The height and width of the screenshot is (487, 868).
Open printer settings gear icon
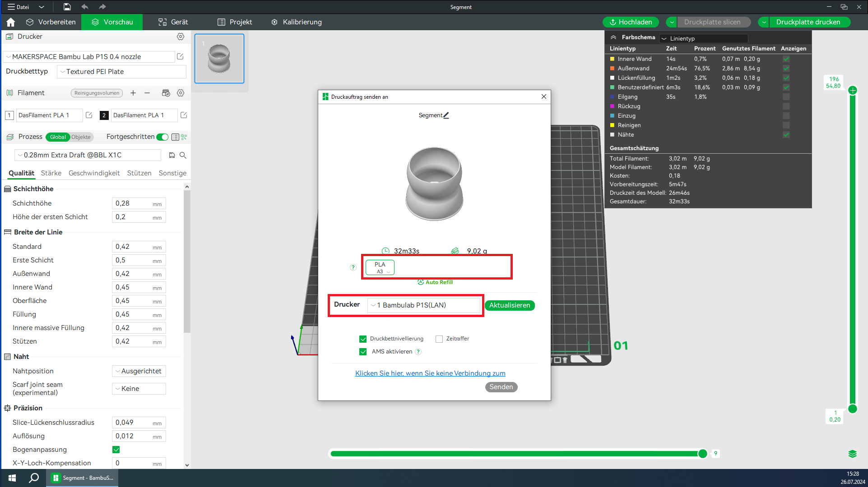point(181,37)
